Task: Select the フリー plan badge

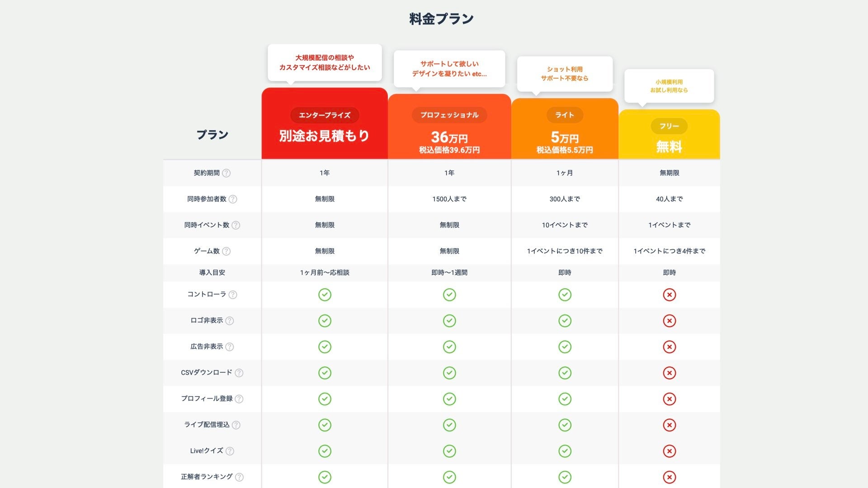Action: (669, 127)
